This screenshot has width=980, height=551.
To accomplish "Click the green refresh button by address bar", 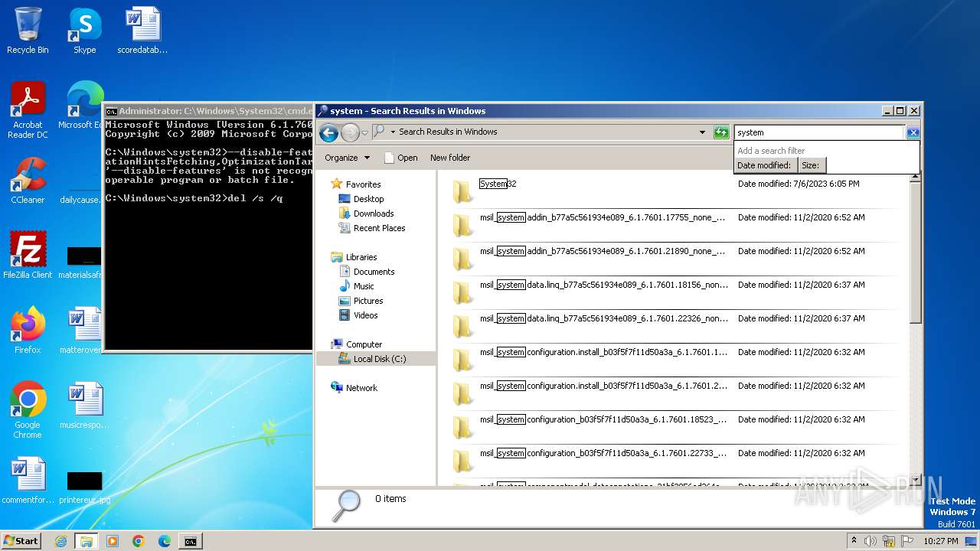I will (x=720, y=132).
